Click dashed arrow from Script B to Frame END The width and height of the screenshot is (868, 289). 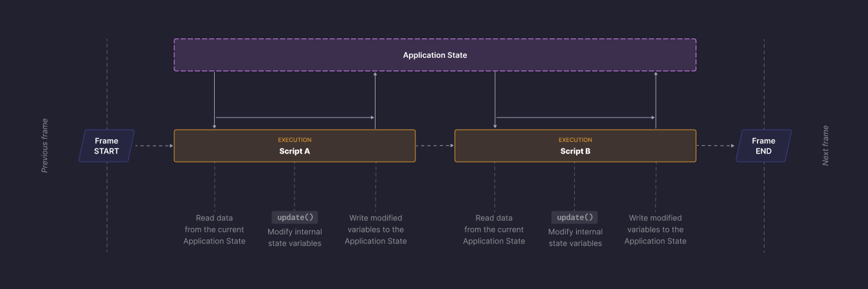pos(715,146)
